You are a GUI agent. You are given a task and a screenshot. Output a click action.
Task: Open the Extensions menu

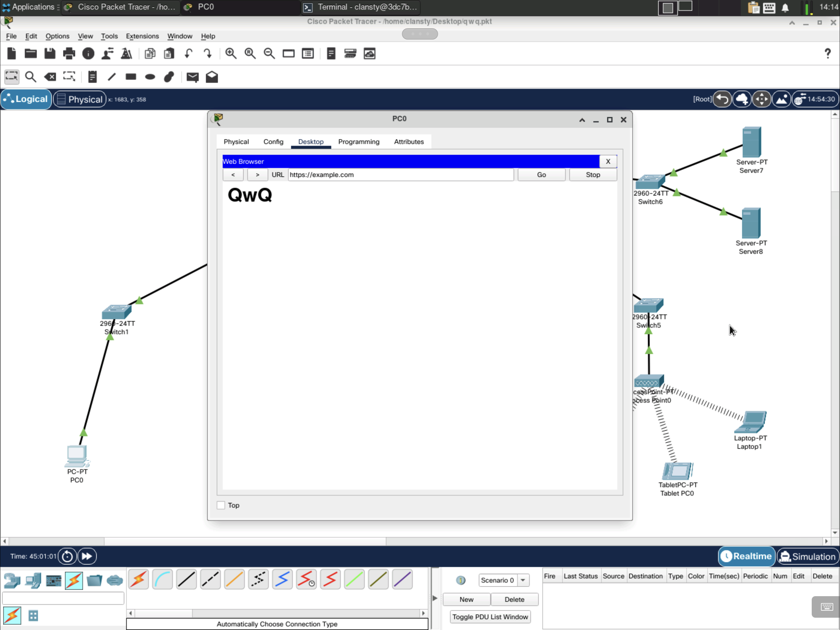(x=142, y=36)
